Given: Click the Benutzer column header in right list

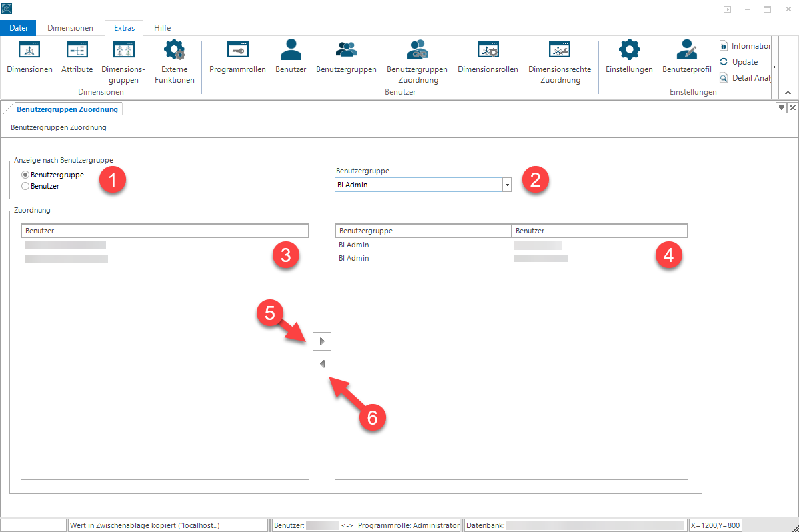Looking at the screenshot, I should 599,231.
